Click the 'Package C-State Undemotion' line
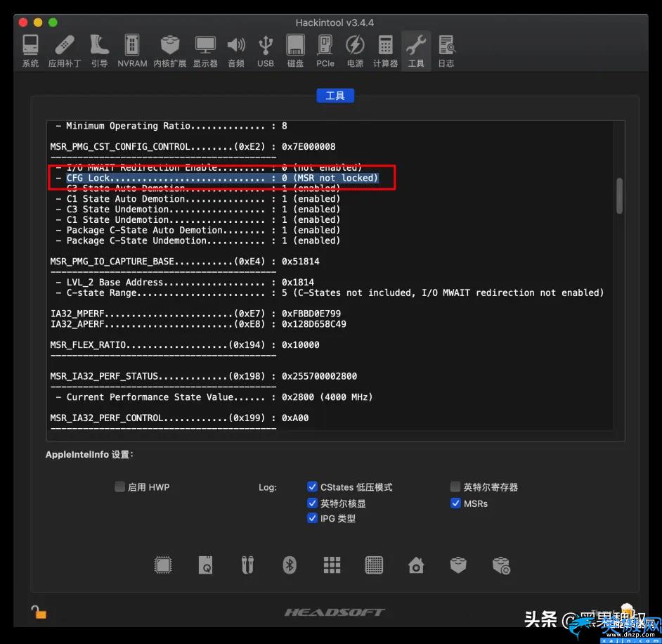 pyautogui.click(x=198, y=240)
